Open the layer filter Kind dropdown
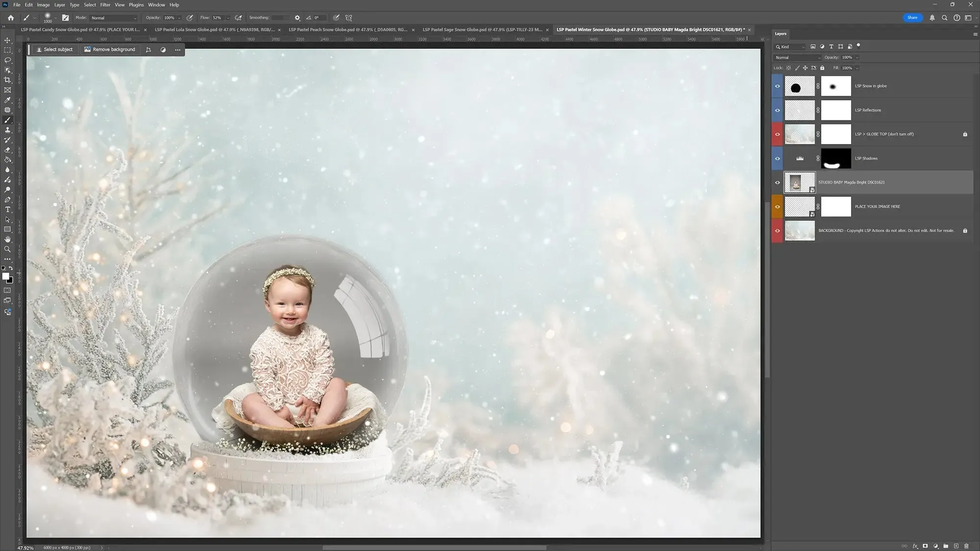980x551 pixels. pos(789,47)
